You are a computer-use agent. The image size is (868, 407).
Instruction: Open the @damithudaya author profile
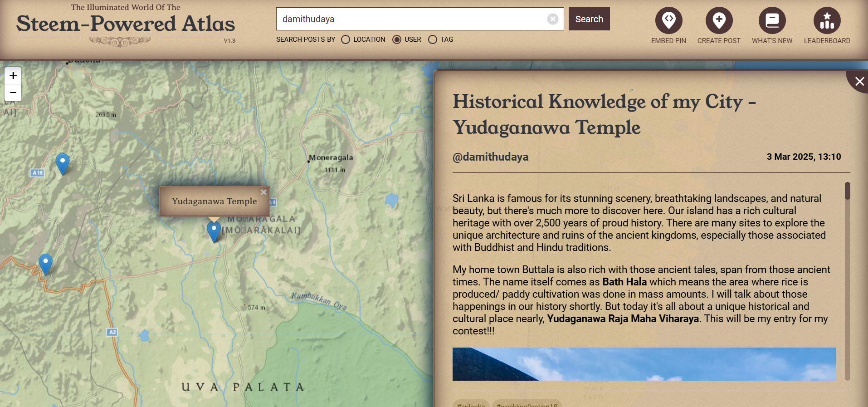pyautogui.click(x=490, y=157)
